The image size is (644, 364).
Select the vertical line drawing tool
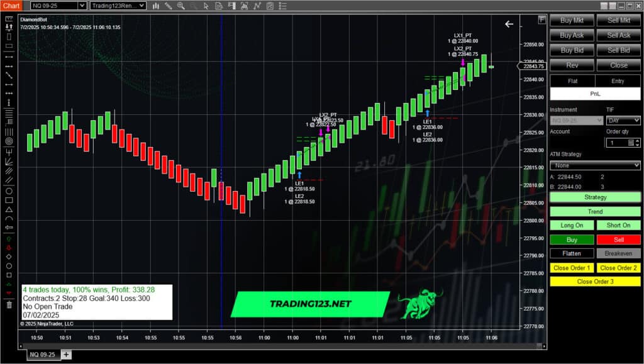pyautogui.click(x=9, y=102)
